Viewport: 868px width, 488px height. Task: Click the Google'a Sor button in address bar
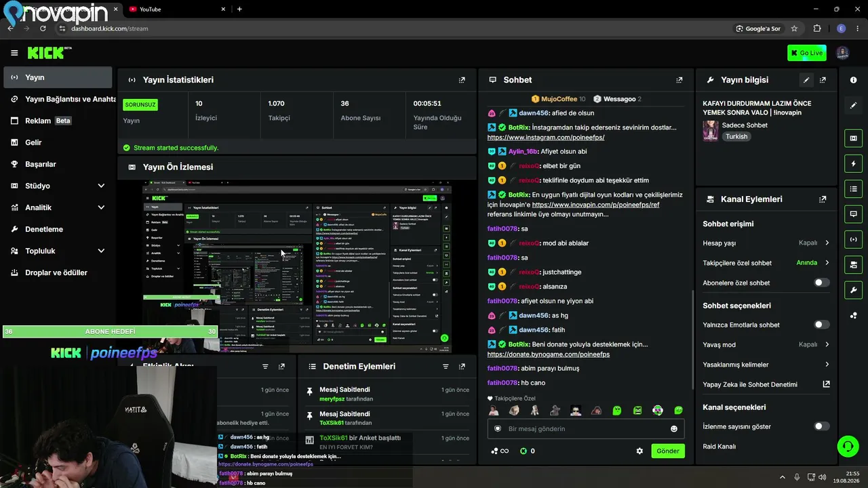pos(758,28)
